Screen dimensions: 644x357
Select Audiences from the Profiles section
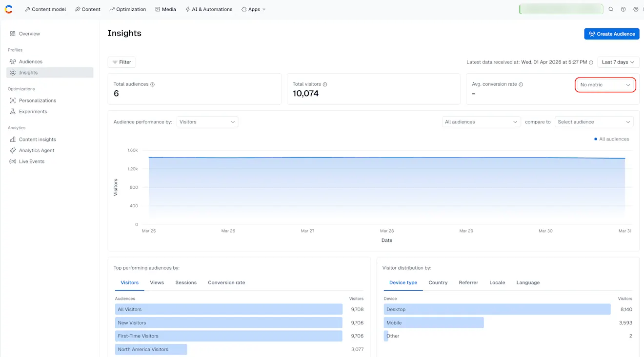point(31,61)
